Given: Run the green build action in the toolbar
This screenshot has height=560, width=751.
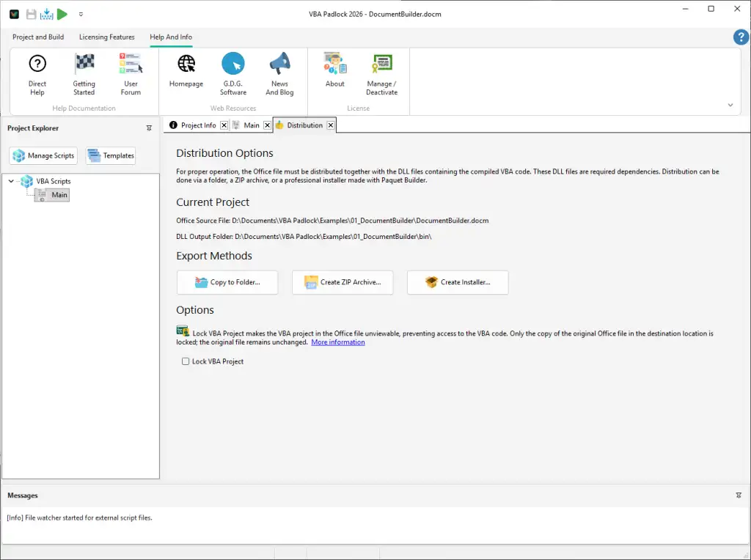Looking at the screenshot, I should click(x=62, y=13).
